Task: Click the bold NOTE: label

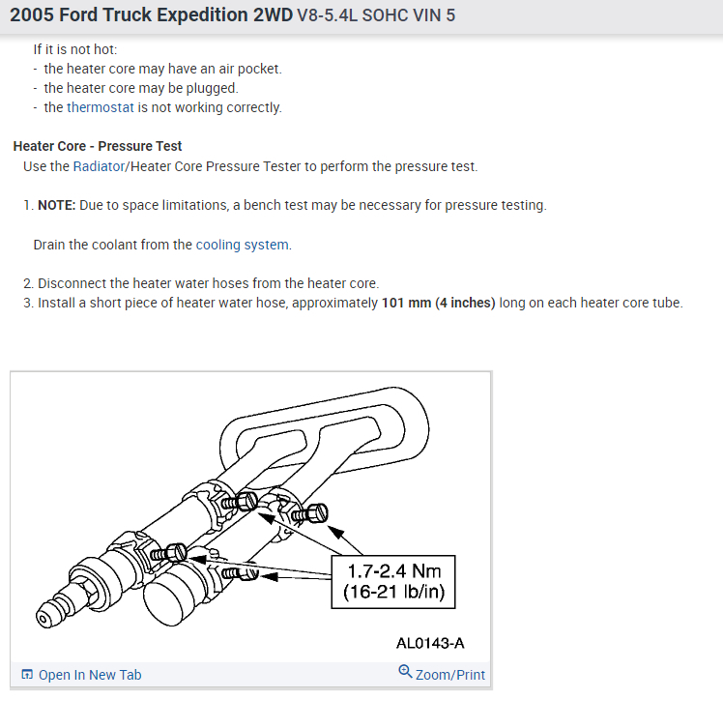Action: pyautogui.click(x=57, y=205)
